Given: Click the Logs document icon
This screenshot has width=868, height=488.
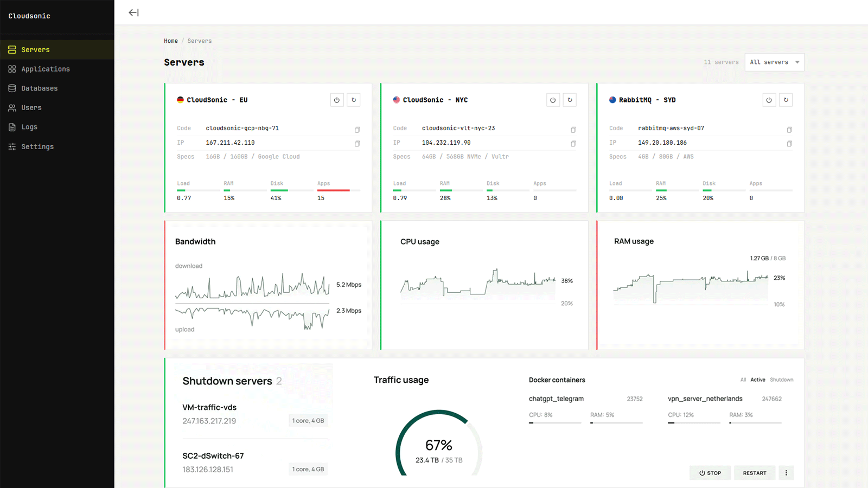Looking at the screenshot, I should click(12, 127).
